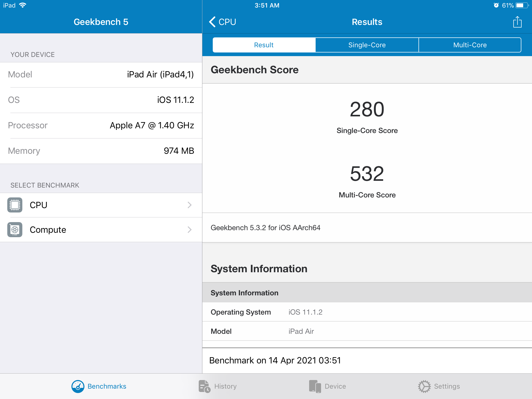Tap the SELECT BENCHMARK section header

[x=45, y=185]
